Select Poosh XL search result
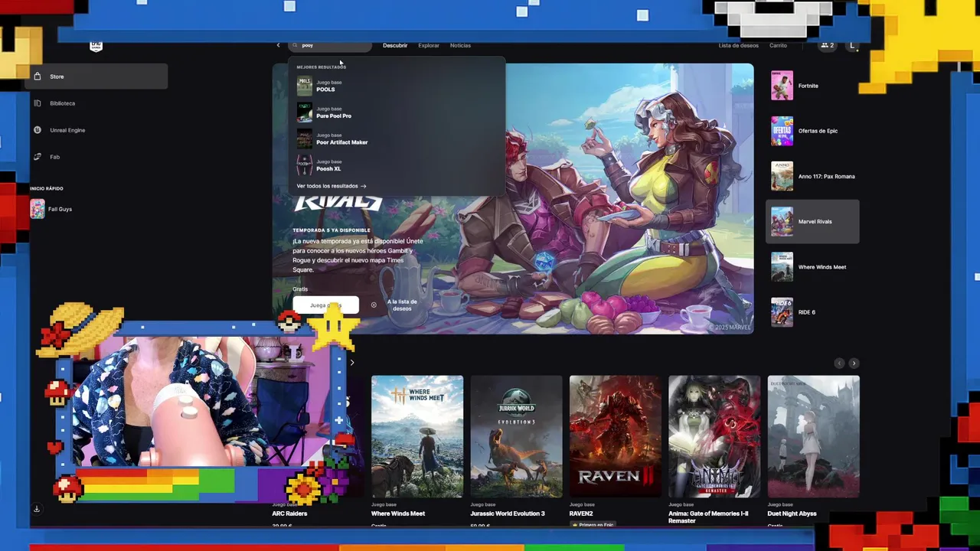This screenshot has width=980, height=551. [x=397, y=165]
